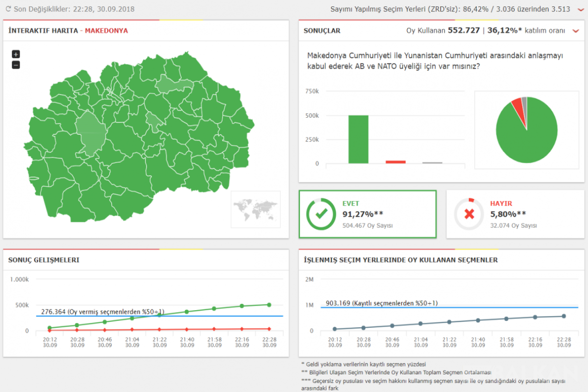Click the last green data point at 22:28
This screenshot has height=392, width=588.
point(269,305)
